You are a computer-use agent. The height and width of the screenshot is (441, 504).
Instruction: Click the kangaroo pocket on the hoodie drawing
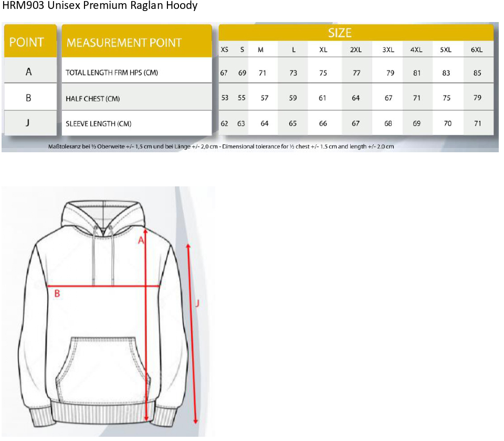(x=108, y=362)
